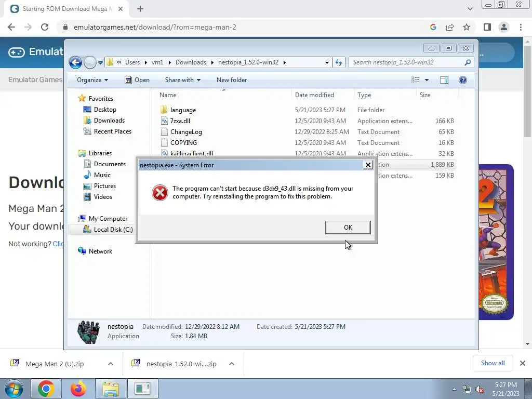
Task: Select the 7zxa.dll file
Action: [180, 121]
